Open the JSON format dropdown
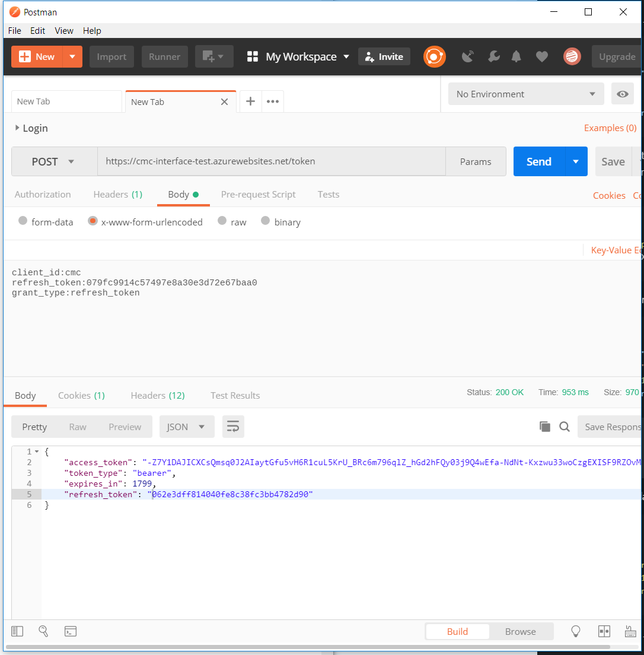Image resolution: width=644 pixels, height=655 pixels. click(186, 427)
